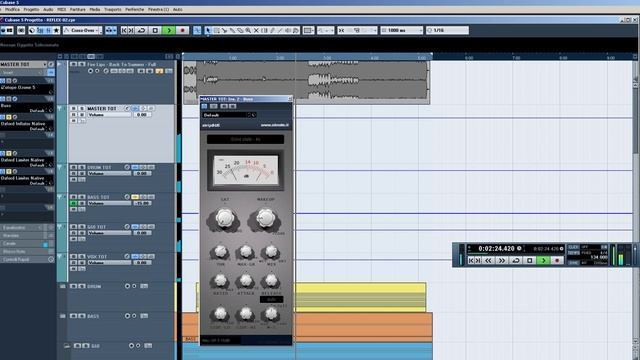Screen dimensions: 640x360
Task: Select the Mute X tool
Action: [x=256, y=30]
